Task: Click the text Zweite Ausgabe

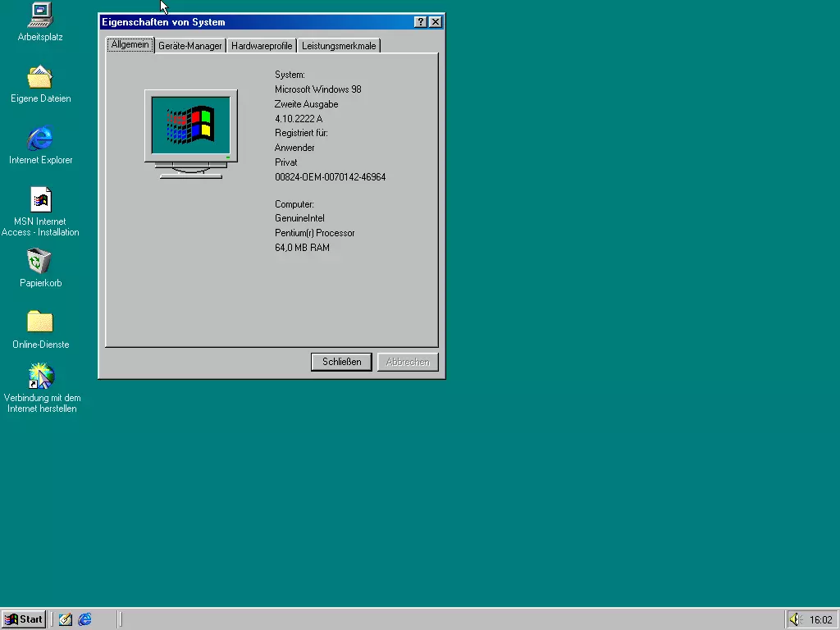Action: point(307,104)
